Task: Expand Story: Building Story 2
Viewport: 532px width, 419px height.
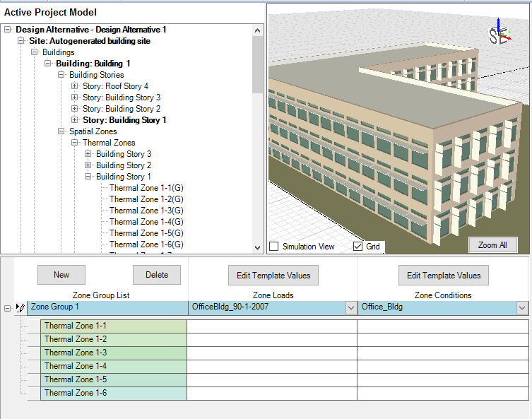Action: 75,109
